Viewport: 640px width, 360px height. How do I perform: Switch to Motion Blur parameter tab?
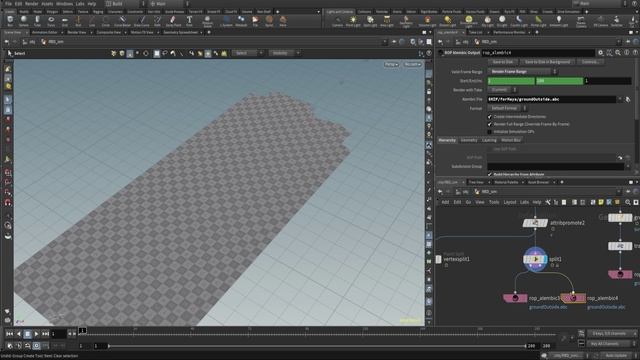click(x=511, y=140)
